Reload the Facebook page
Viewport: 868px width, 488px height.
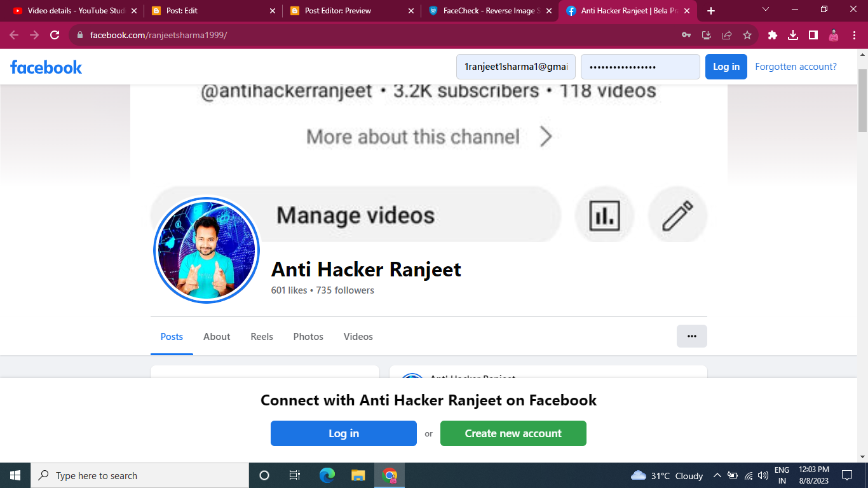coord(55,35)
